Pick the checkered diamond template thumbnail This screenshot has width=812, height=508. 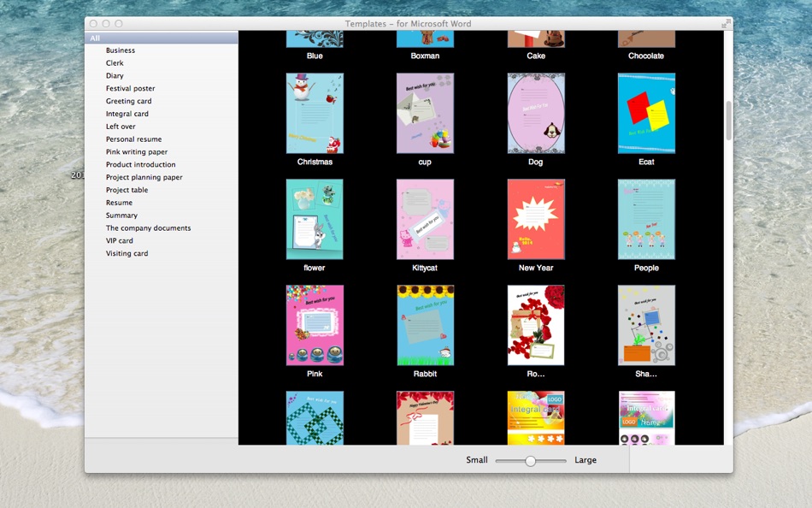click(x=315, y=418)
